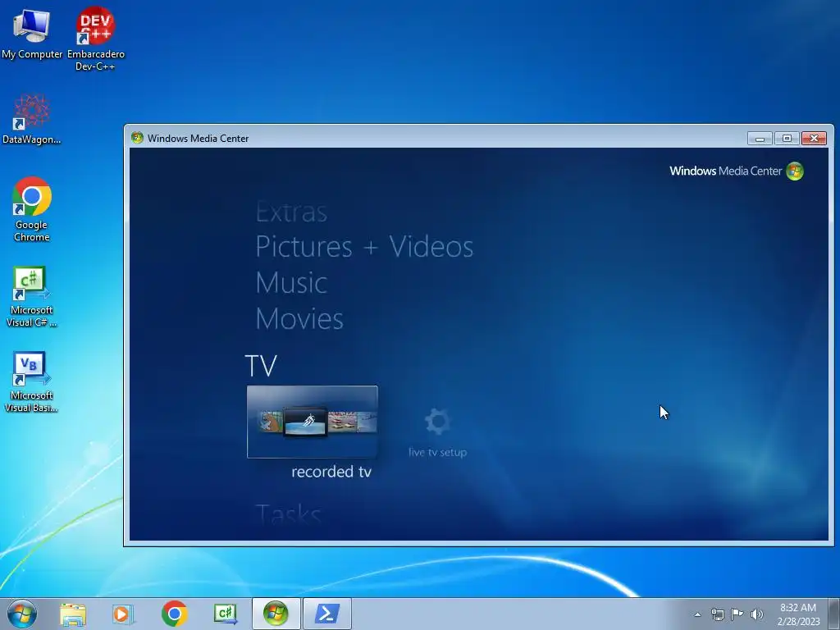Click Media Center title bar icon
Image resolution: width=840 pixels, height=630 pixels.
coord(137,138)
